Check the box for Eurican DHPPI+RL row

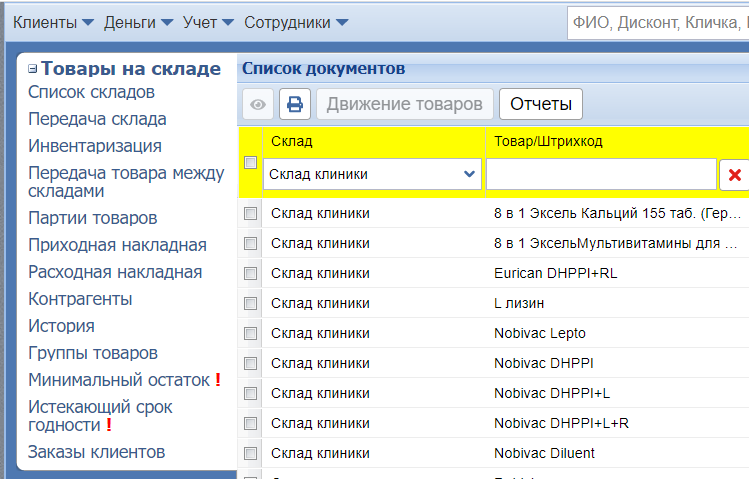click(251, 273)
